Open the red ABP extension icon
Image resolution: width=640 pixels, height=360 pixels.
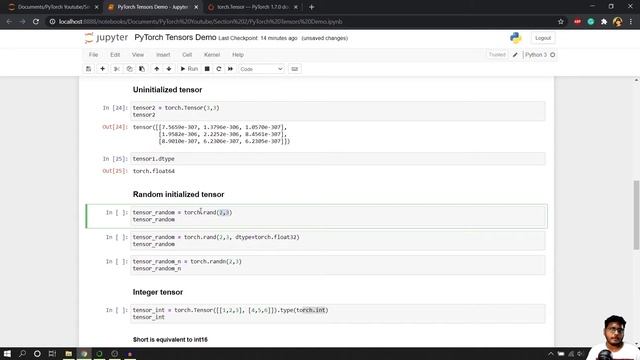coord(577,22)
